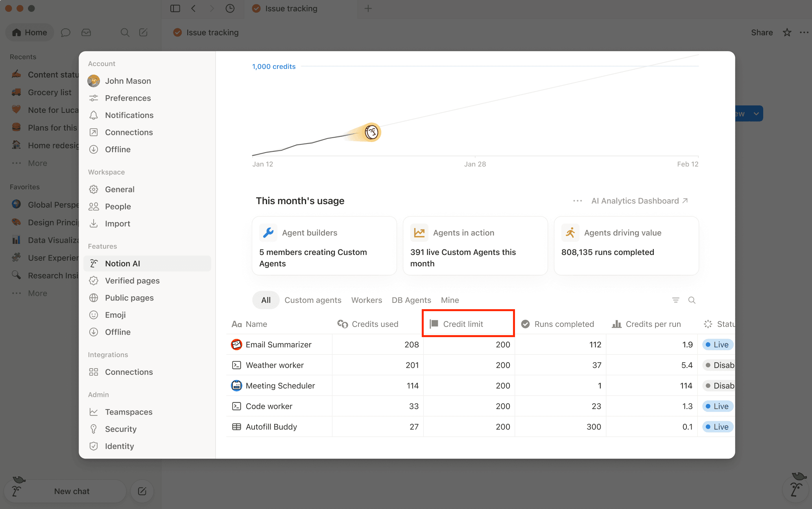Screen dimensions: 812x509
Task: Open the filter icon above the agents table
Action: [676, 300]
